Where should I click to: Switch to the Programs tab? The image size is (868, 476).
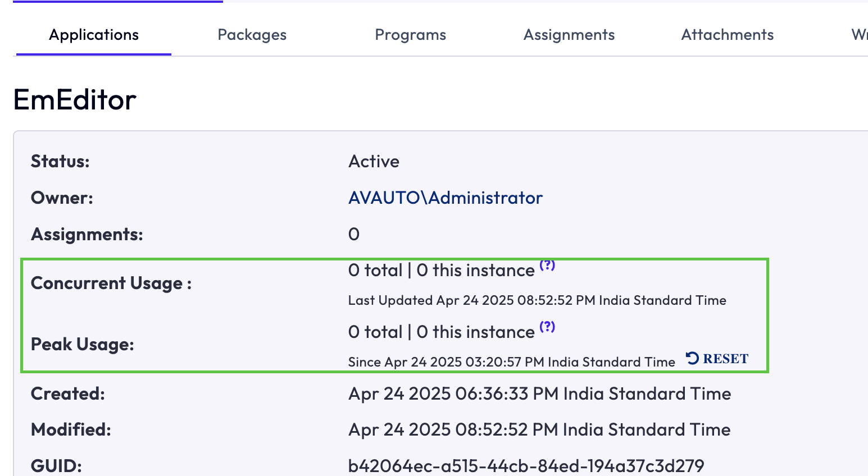pyautogui.click(x=410, y=35)
